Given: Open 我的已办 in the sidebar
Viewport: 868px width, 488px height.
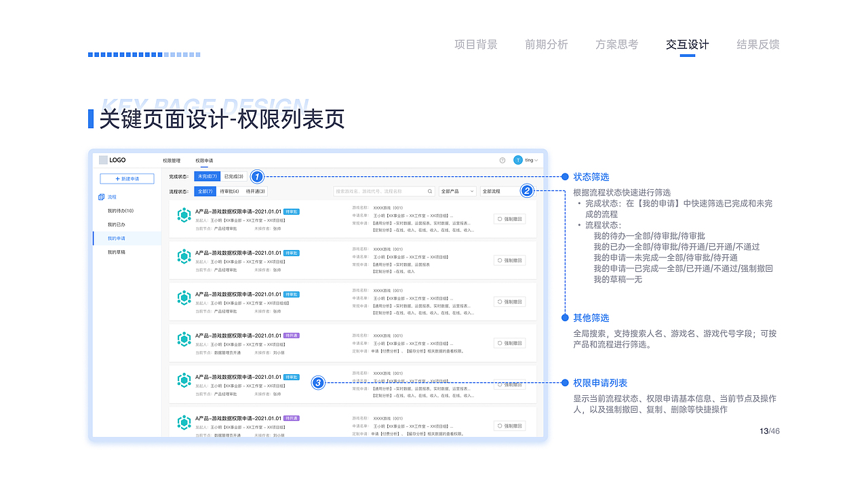Looking at the screenshot, I should click(116, 224).
